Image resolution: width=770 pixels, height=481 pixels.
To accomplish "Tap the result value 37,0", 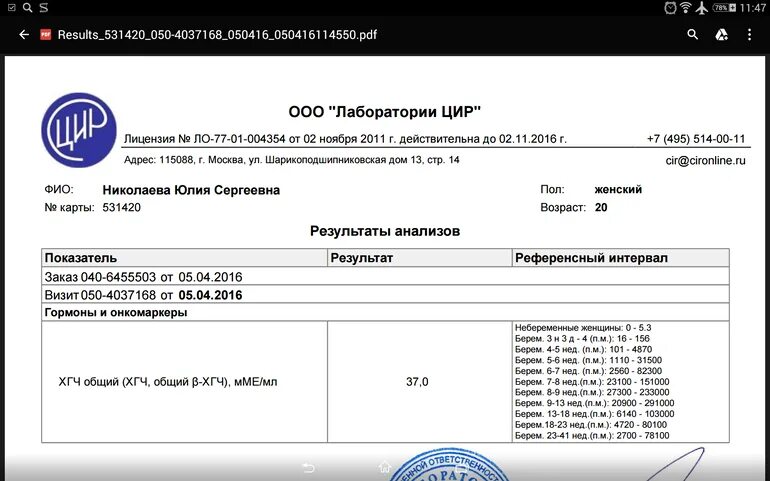I will coord(417,382).
